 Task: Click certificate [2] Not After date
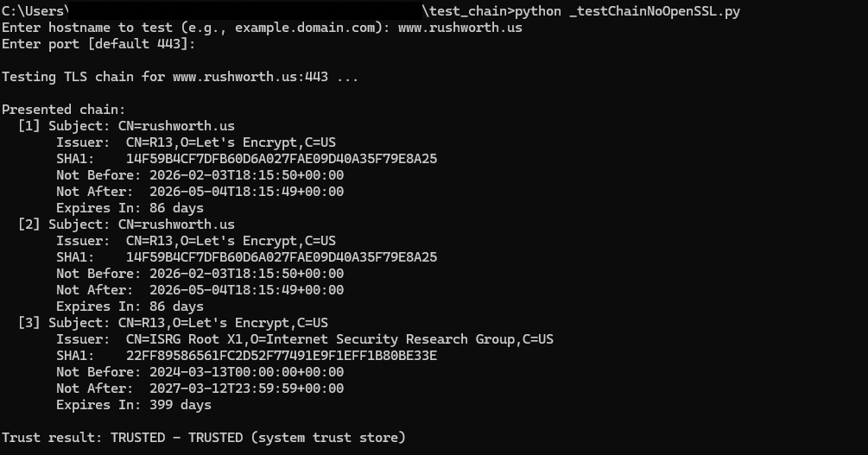tap(246, 290)
